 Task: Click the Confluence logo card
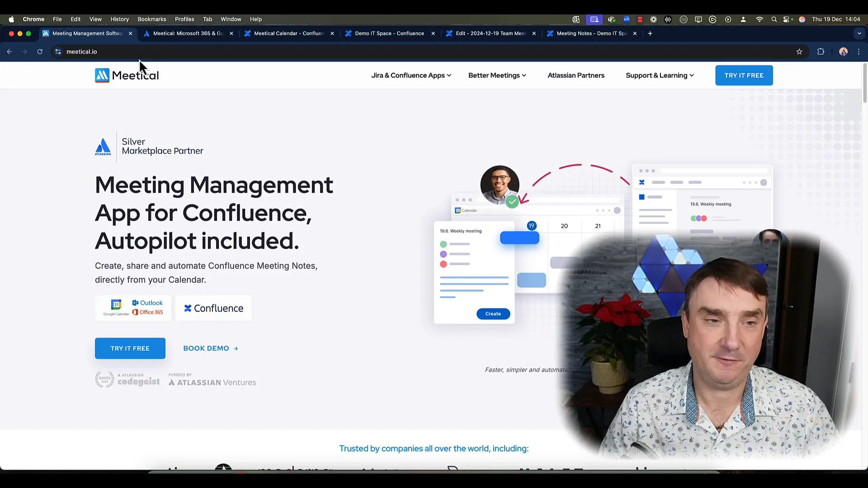[x=213, y=308]
